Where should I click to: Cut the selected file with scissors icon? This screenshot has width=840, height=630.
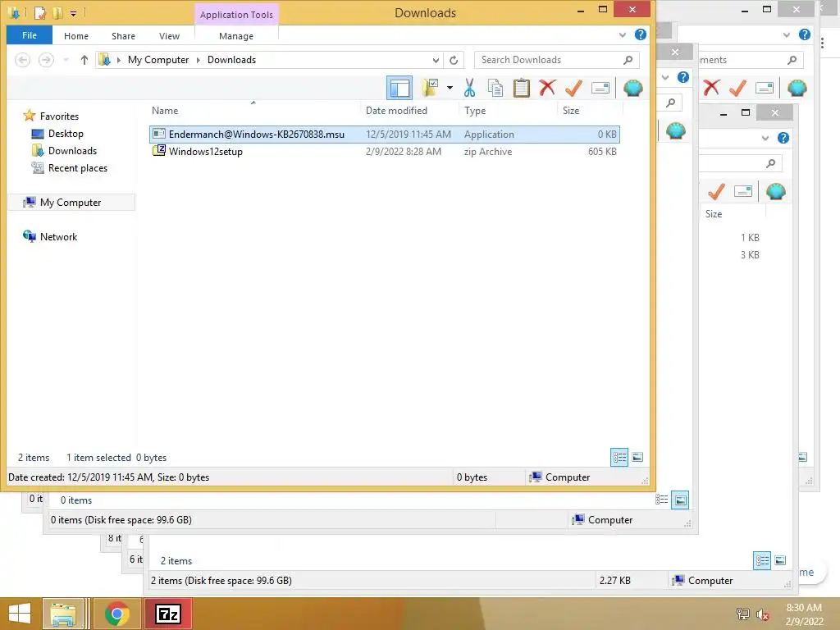tap(469, 88)
